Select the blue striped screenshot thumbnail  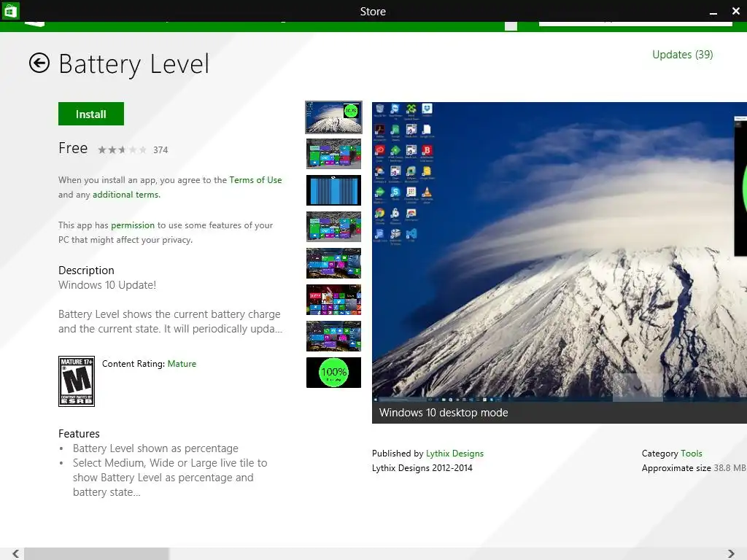click(333, 190)
